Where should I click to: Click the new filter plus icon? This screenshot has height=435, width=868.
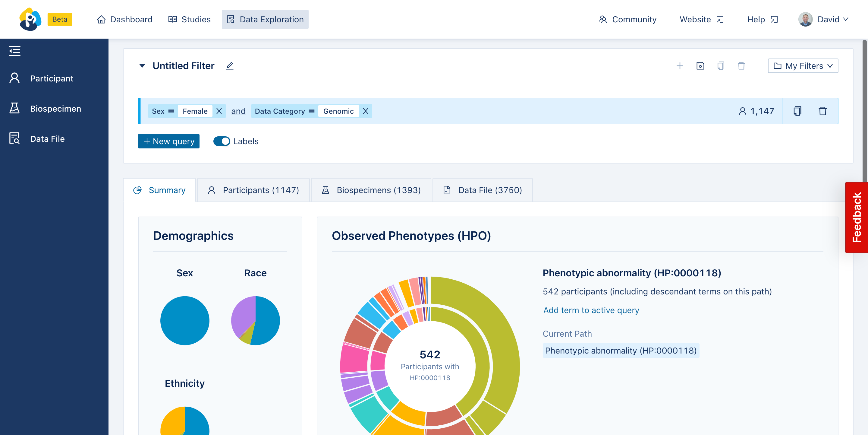tap(680, 66)
